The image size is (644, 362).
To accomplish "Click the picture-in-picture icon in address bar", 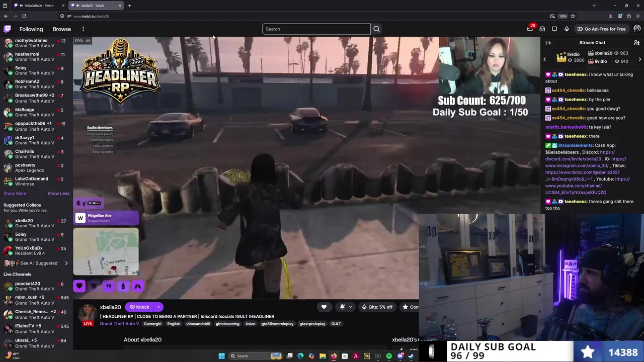I will 552,16.
